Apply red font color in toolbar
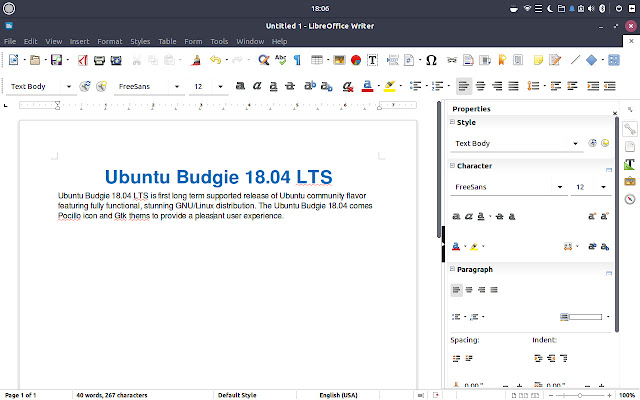This screenshot has height=400, width=640. (367, 86)
